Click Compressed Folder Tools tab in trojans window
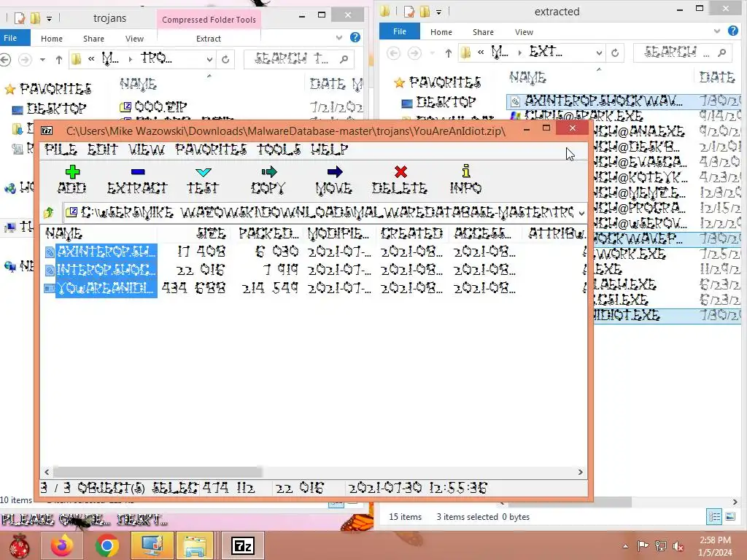The width and height of the screenshot is (747, 560). (x=209, y=20)
